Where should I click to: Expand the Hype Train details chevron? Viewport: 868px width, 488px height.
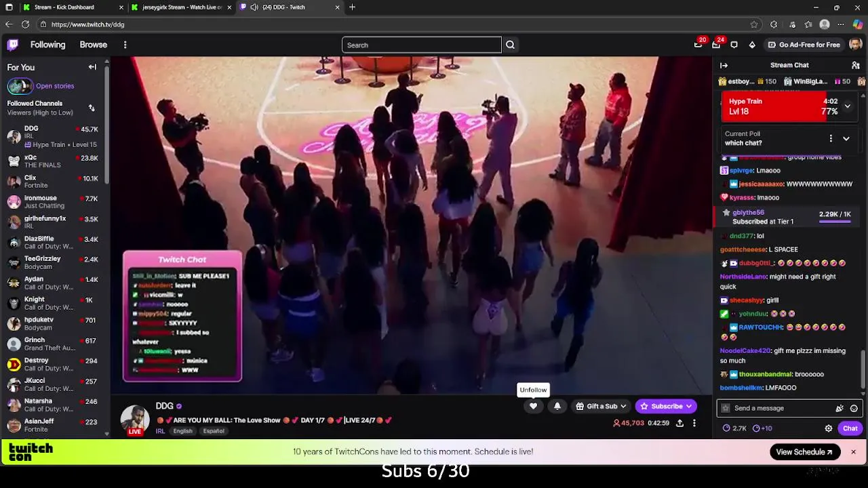pos(848,106)
